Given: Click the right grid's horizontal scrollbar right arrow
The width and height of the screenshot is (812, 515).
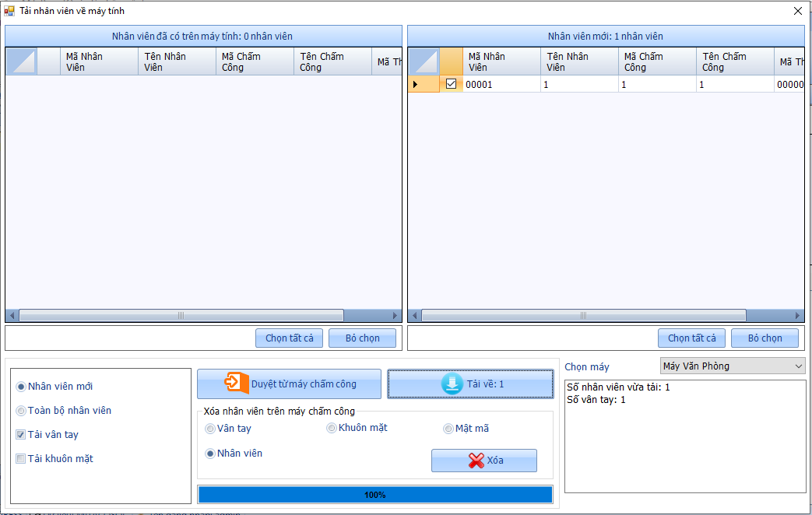Looking at the screenshot, I should [x=798, y=316].
